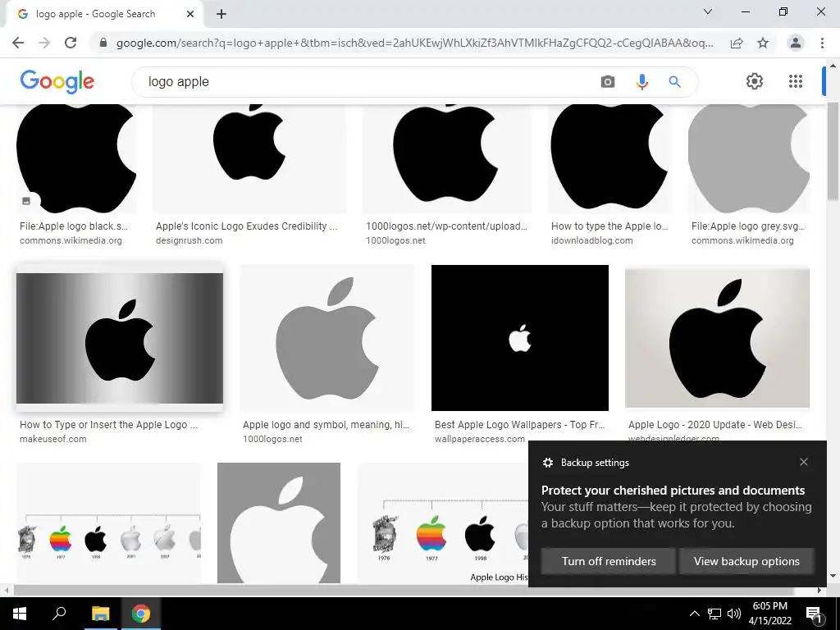The width and height of the screenshot is (840, 630).
Task: Click the 'idownloadblog.com' source text
Action: click(592, 240)
